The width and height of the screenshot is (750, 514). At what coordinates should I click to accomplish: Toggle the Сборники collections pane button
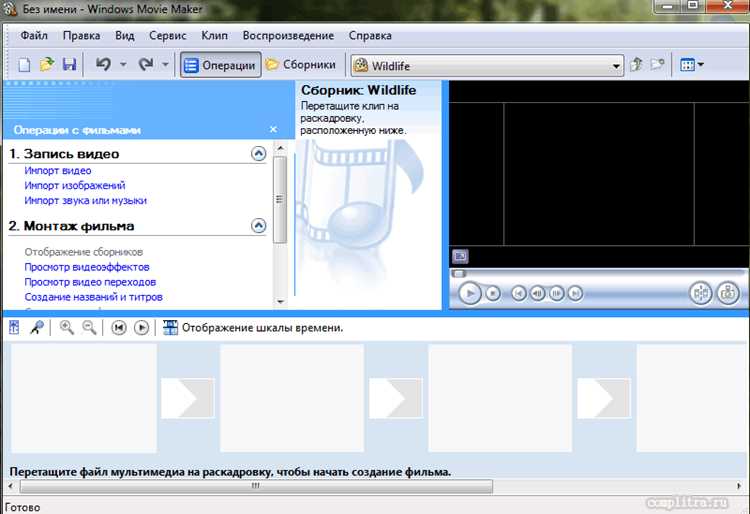coord(301,65)
